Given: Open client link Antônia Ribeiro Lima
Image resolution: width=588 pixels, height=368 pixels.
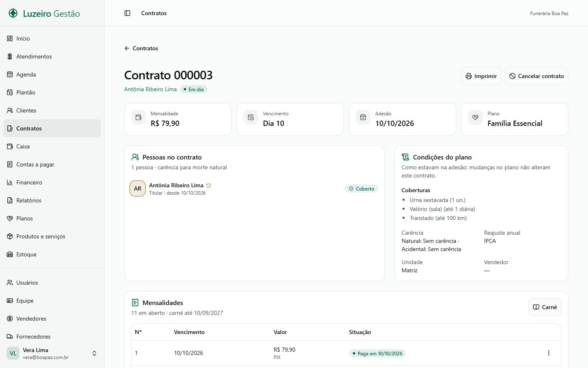Looking at the screenshot, I should 150,89.
